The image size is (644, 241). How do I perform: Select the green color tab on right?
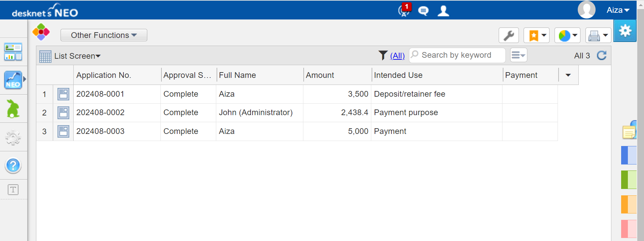click(629, 180)
